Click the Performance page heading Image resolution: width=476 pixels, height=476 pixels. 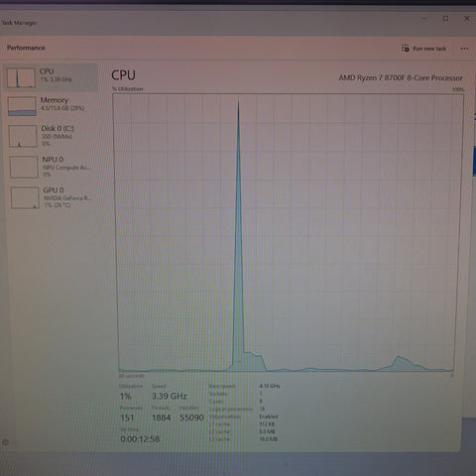26,48
